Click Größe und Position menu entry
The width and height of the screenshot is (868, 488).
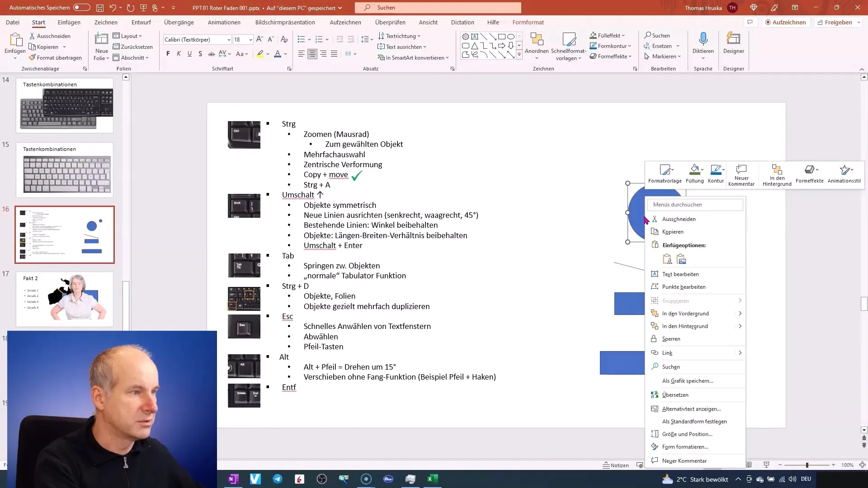[x=687, y=434]
